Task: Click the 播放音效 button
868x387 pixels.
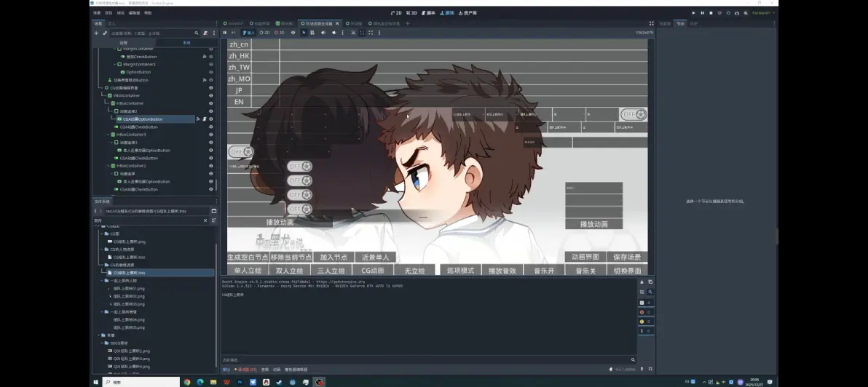Action: coord(502,271)
